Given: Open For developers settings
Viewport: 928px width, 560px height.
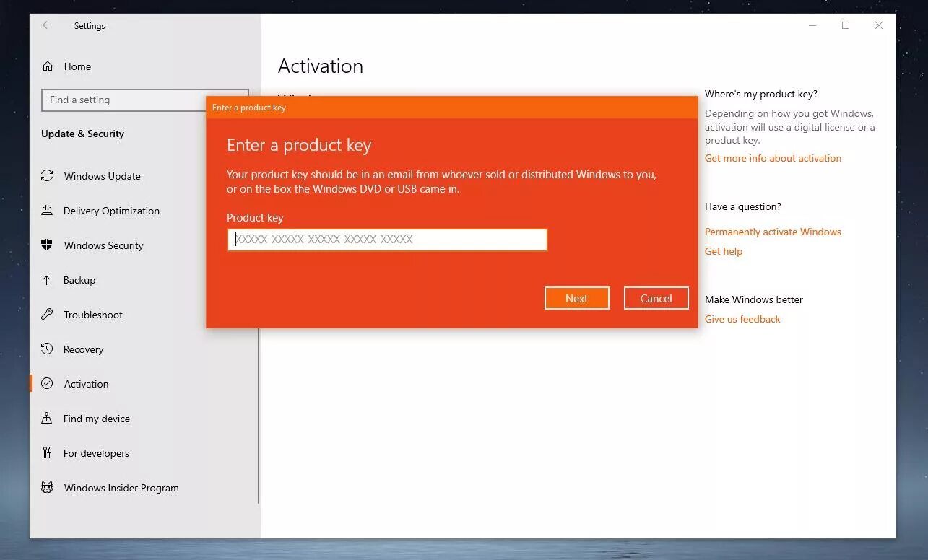Looking at the screenshot, I should tap(96, 453).
